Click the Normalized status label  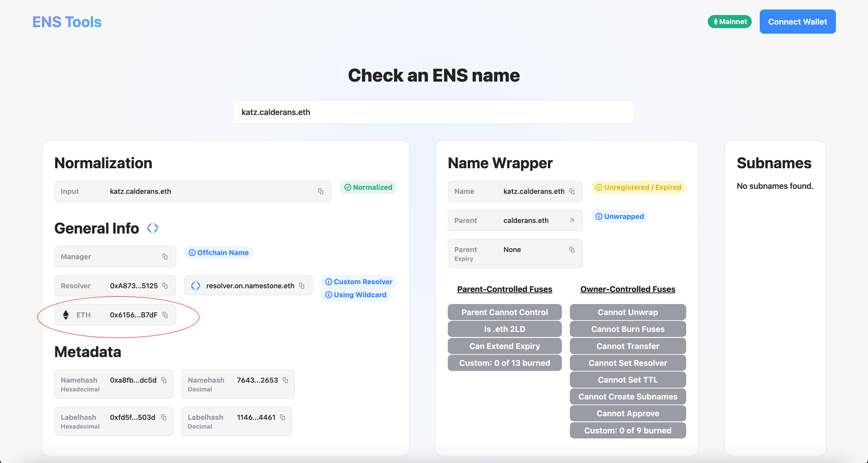point(373,187)
